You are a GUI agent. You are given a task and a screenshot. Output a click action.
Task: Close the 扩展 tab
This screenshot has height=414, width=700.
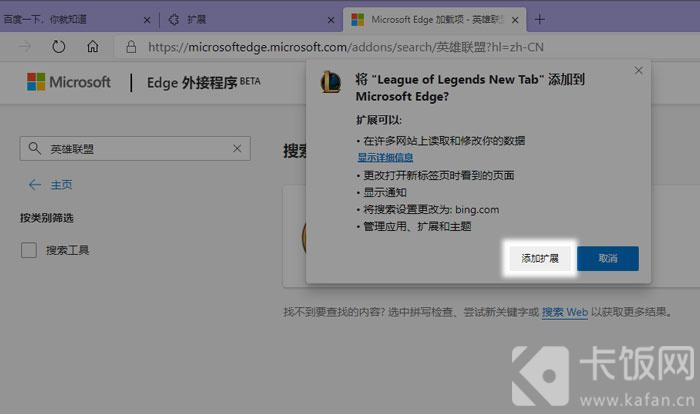331,20
